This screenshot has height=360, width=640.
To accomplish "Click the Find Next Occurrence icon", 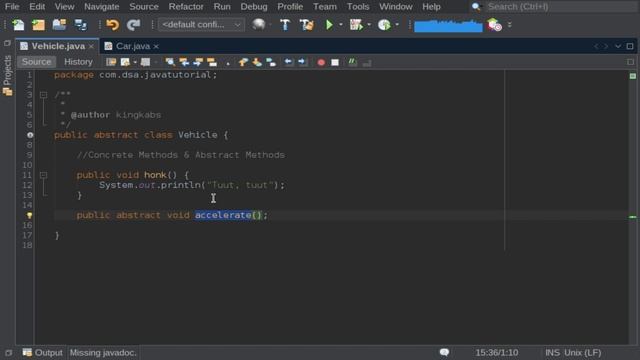I will 198,62.
